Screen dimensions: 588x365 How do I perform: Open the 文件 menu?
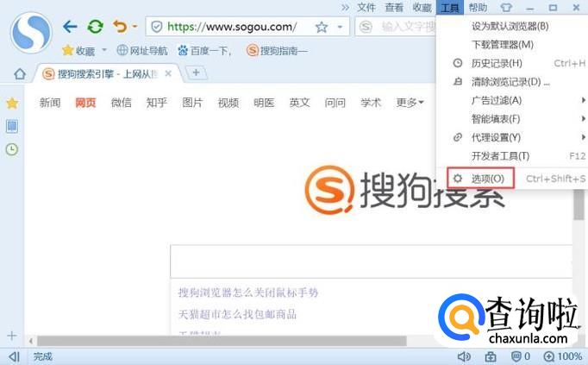click(366, 8)
